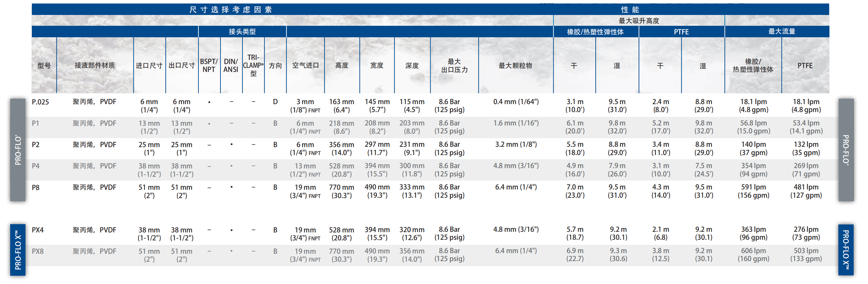This screenshot has width=868, height=284.
Task: Click the PX8 model label
Action: click(37, 251)
